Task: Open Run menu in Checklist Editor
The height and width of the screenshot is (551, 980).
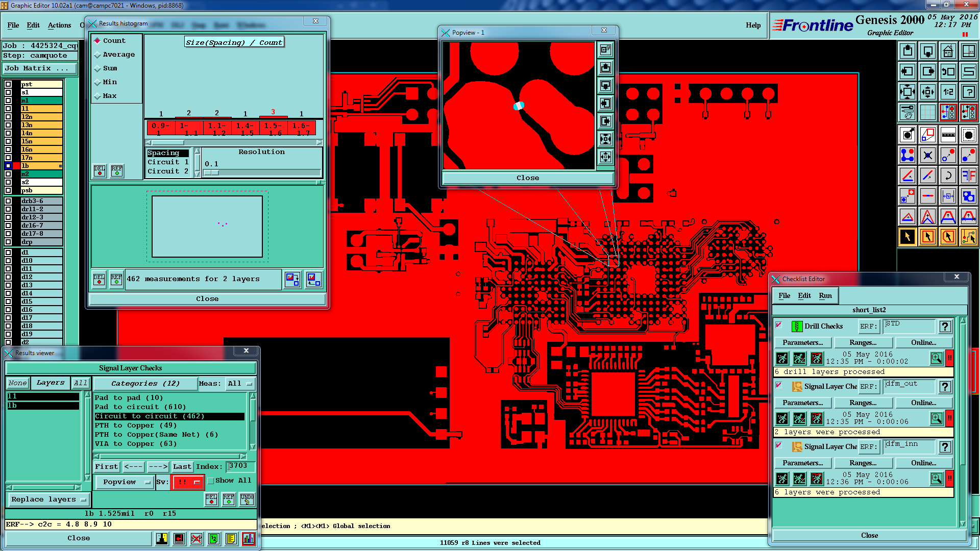Action: (x=825, y=296)
